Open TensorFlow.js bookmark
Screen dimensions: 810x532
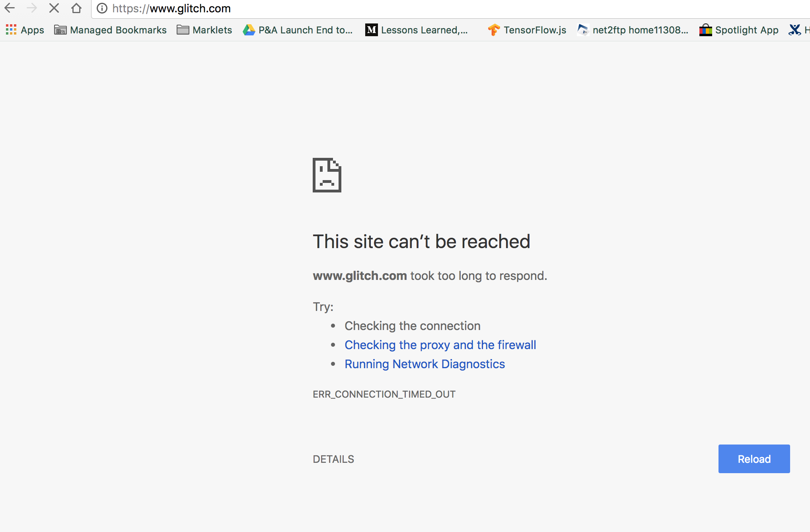click(527, 30)
